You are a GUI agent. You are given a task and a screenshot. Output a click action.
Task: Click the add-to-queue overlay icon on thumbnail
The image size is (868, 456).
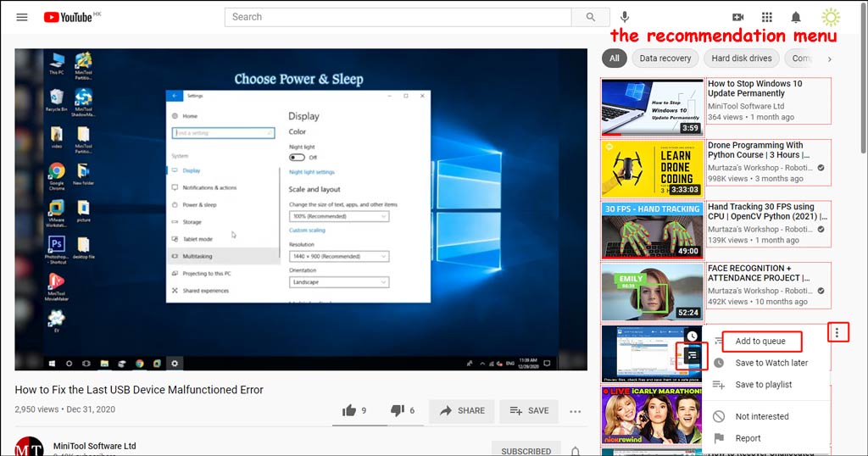pyautogui.click(x=692, y=356)
